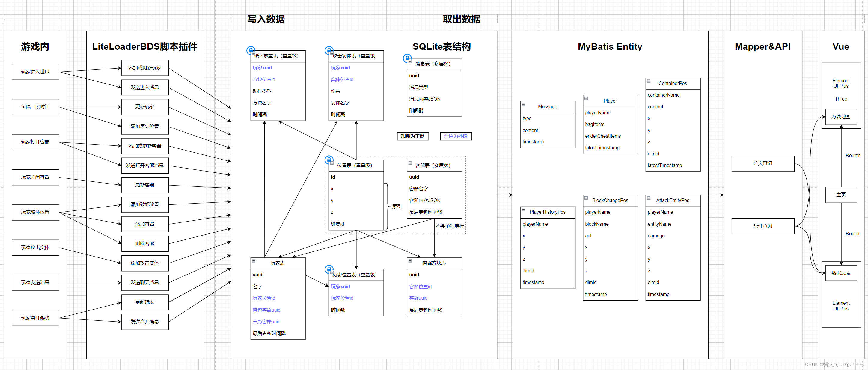This screenshot has height=370, width=868.
Task: Select the 发送进入消息 plugin box
Action: pos(145,87)
